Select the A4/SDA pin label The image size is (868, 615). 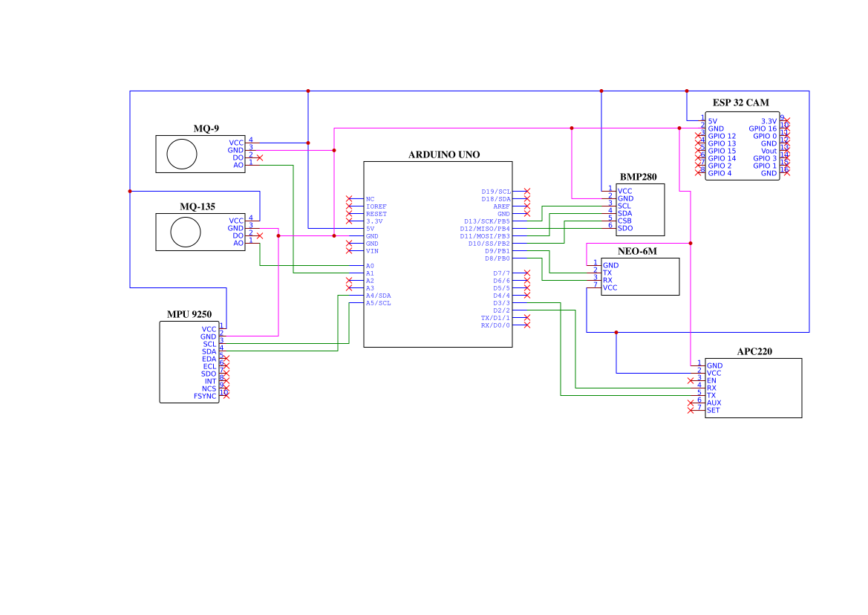pyautogui.click(x=379, y=296)
